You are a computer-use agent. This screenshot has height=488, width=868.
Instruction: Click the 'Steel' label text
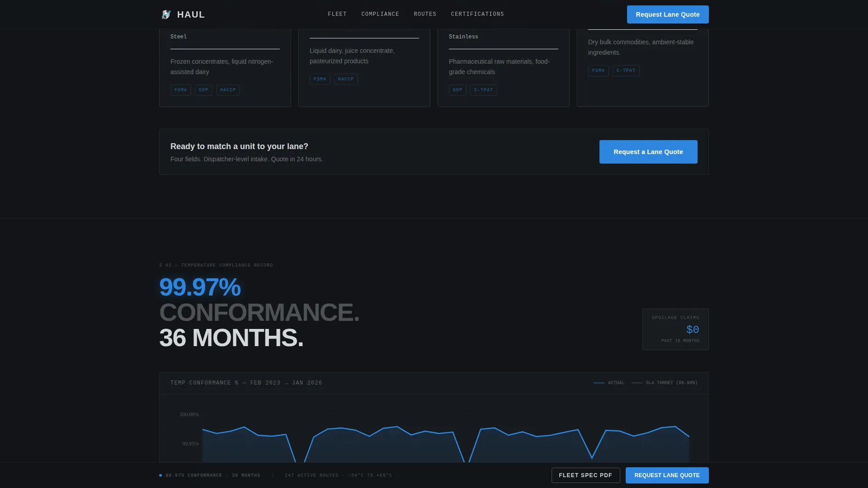pyautogui.click(x=179, y=37)
